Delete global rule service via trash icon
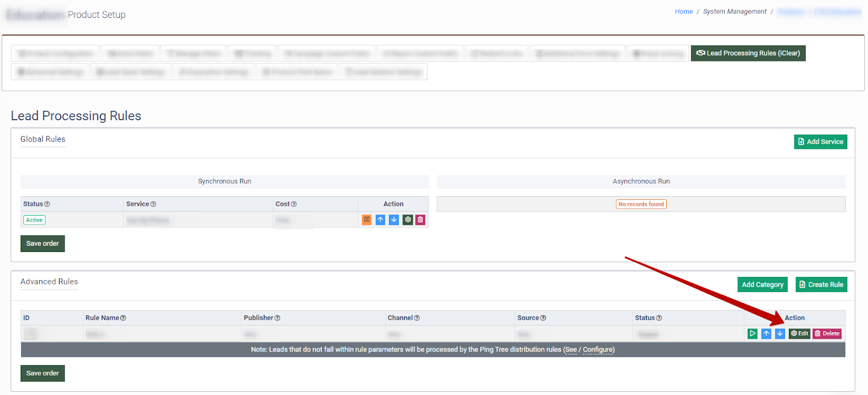The width and height of the screenshot is (868, 395). 420,220
